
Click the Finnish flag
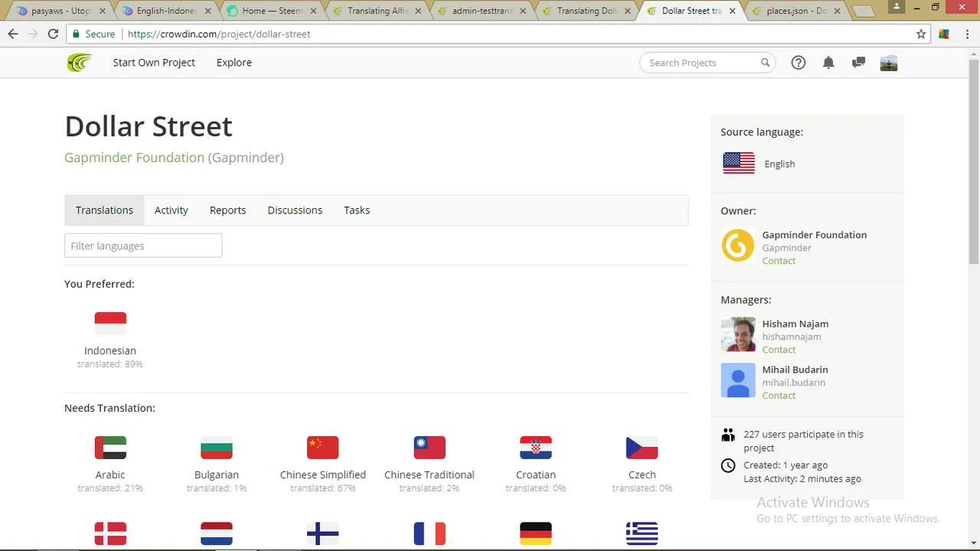pos(323,533)
